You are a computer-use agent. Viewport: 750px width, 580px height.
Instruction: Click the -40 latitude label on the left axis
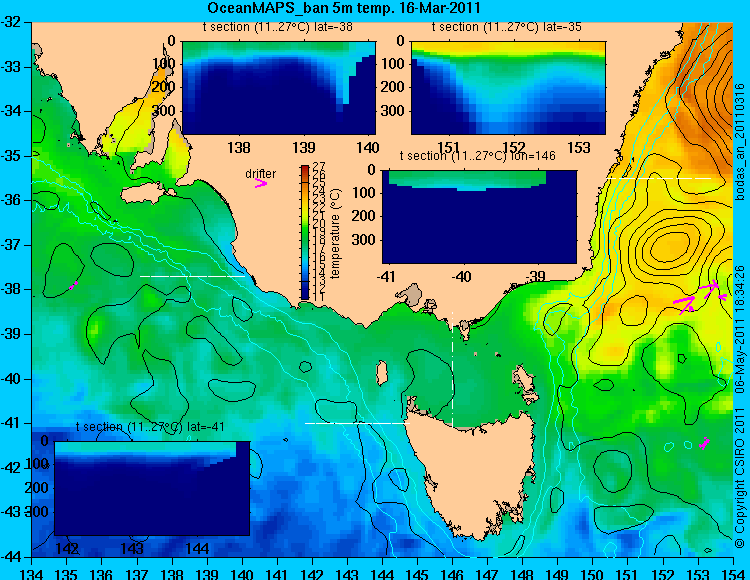pyautogui.click(x=11, y=379)
